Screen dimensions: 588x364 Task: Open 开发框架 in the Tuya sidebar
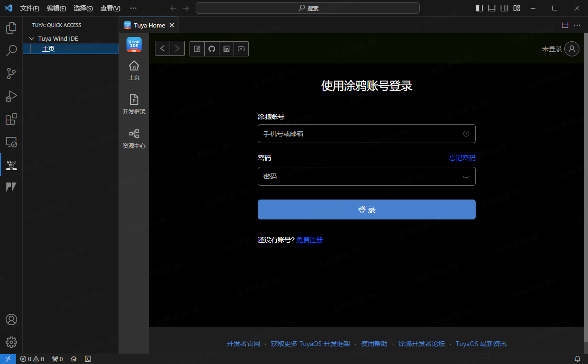click(134, 104)
